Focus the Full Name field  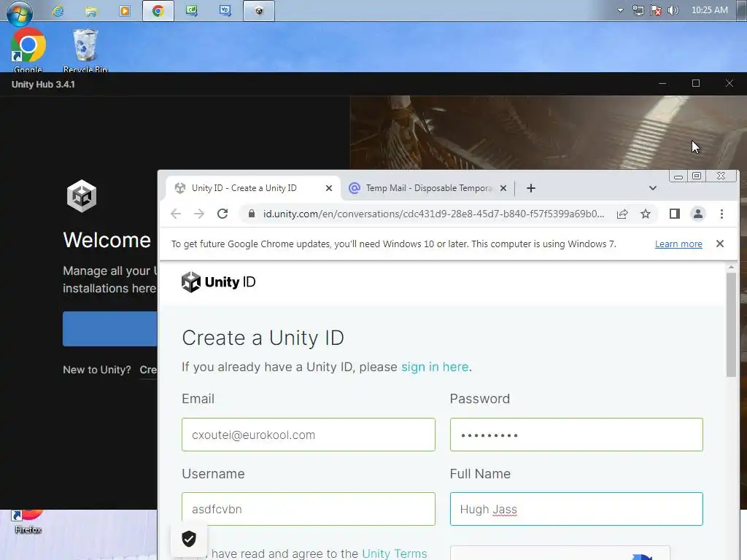tap(576, 509)
